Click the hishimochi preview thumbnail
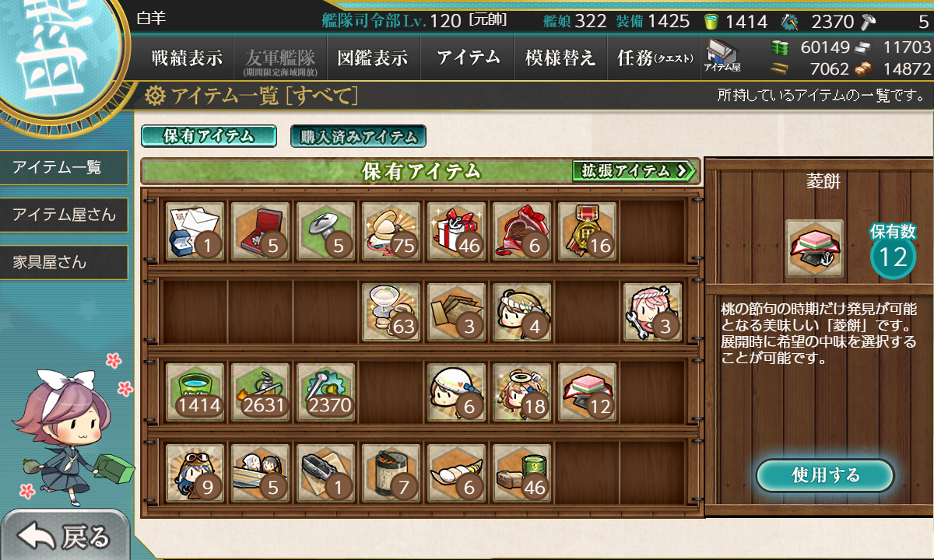This screenshot has width=934, height=560. tap(814, 248)
